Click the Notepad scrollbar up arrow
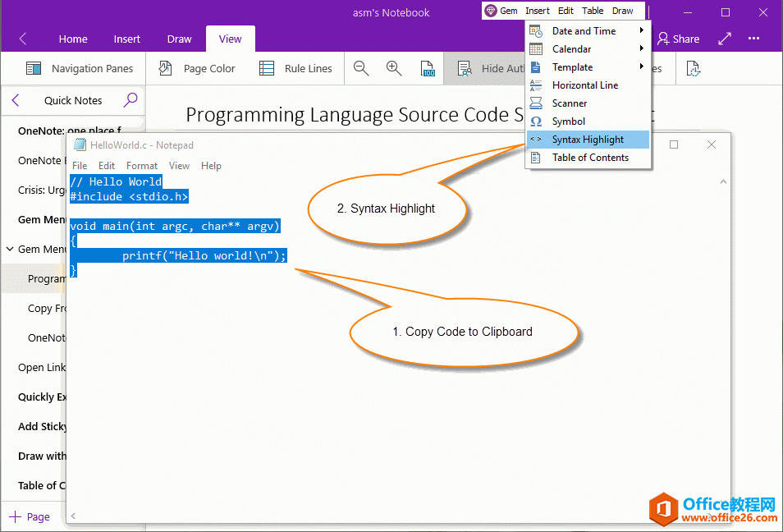Screen dimensions: 783x532 pyautogui.click(x=723, y=181)
